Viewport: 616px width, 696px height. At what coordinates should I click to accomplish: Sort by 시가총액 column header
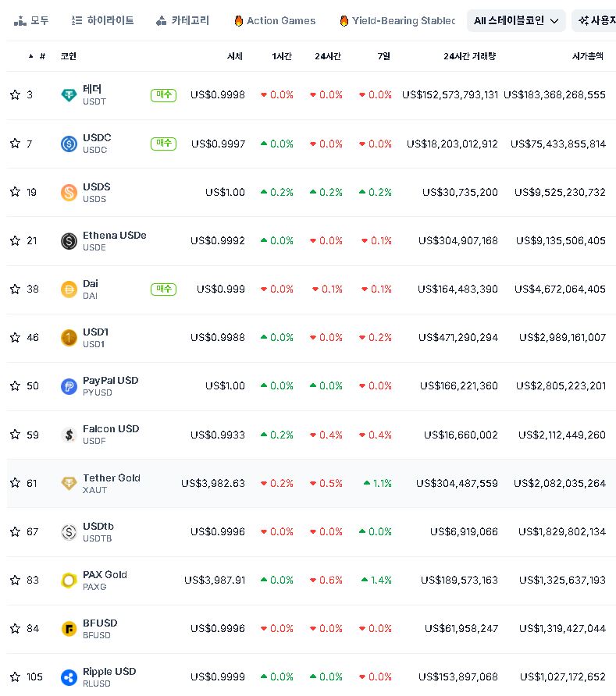pyautogui.click(x=587, y=56)
